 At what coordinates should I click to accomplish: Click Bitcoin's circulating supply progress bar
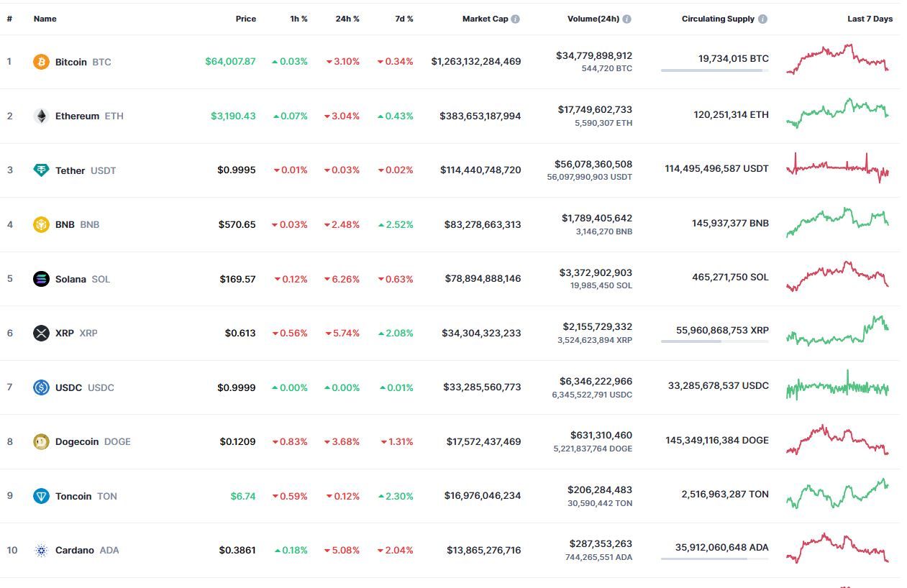coord(714,70)
